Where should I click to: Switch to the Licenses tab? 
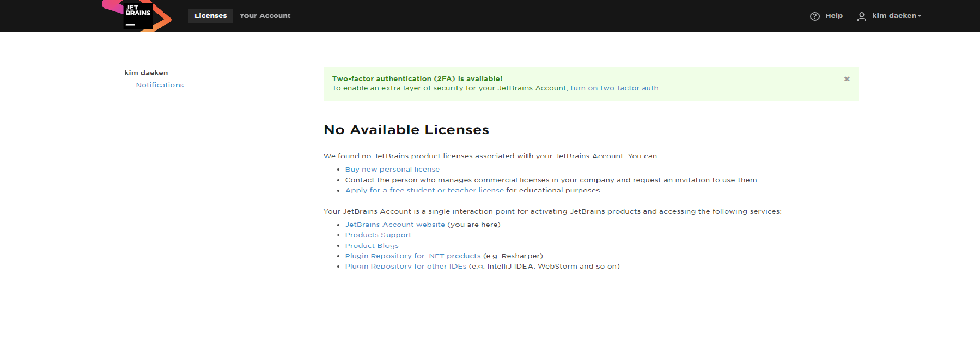tap(210, 16)
